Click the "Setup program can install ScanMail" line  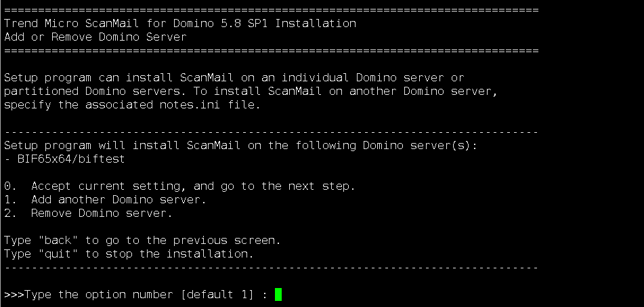pos(234,77)
